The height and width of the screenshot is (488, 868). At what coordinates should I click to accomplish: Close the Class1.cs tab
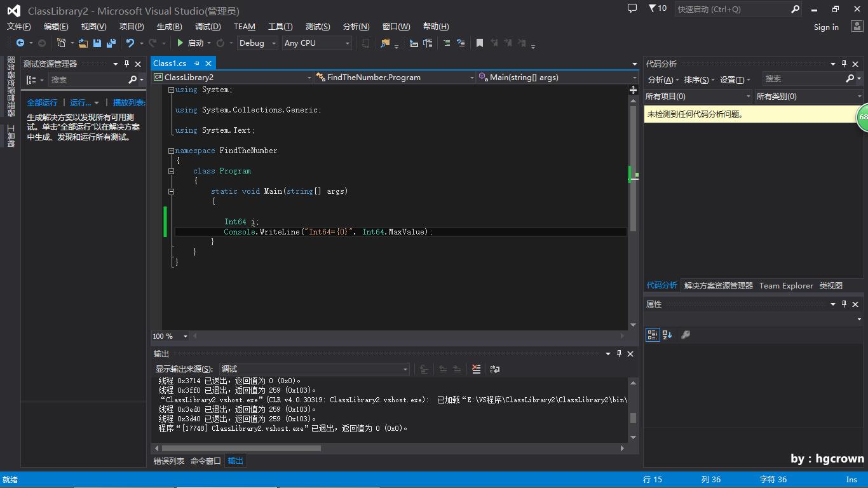point(208,63)
